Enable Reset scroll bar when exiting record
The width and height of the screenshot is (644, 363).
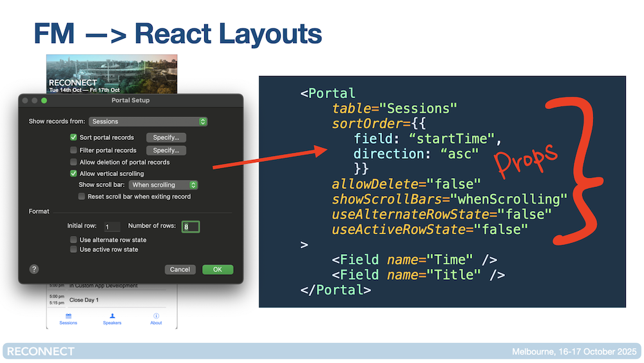point(82,197)
